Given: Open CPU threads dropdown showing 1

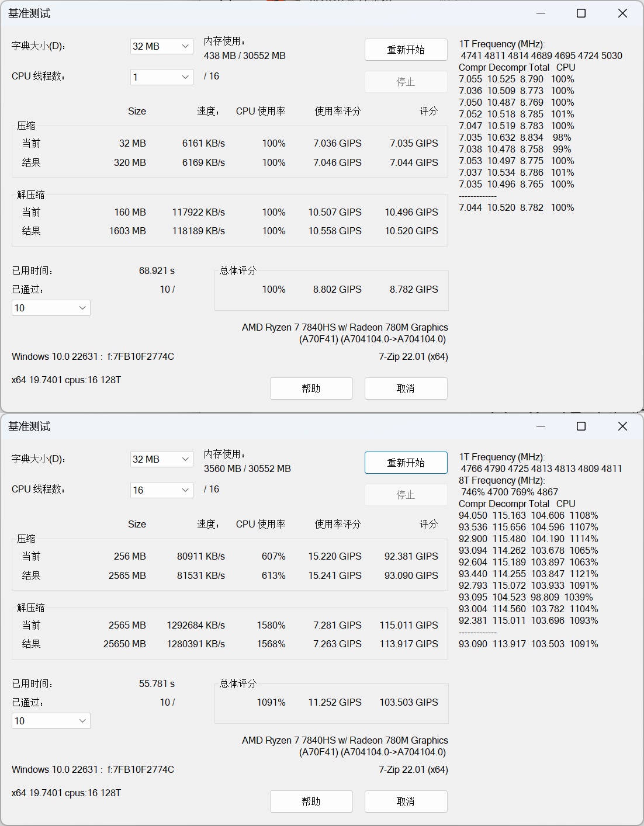Looking at the screenshot, I should click(162, 77).
